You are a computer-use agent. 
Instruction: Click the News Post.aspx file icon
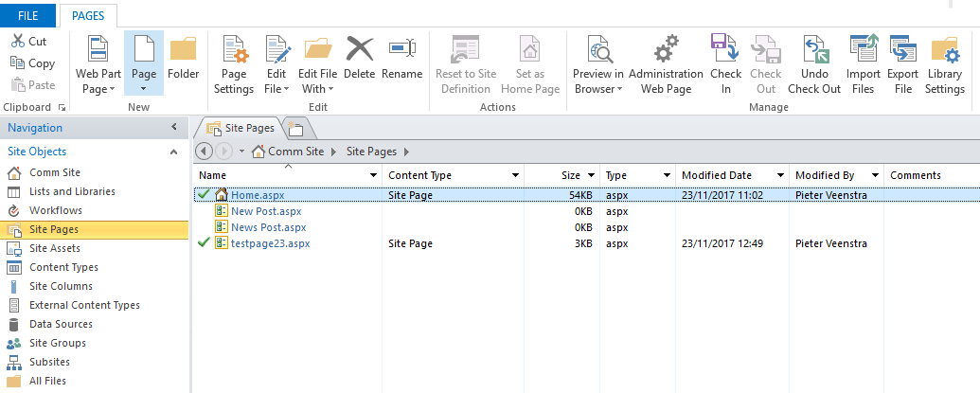(222, 226)
